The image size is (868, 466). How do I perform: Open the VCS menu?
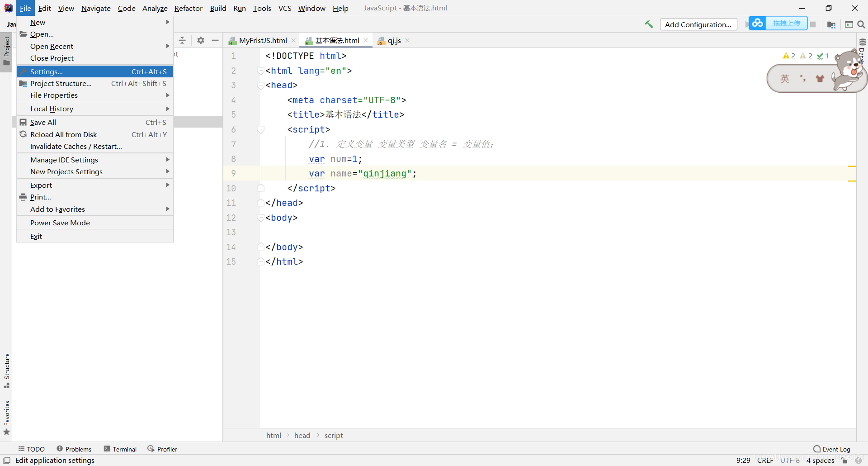pyautogui.click(x=285, y=8)
